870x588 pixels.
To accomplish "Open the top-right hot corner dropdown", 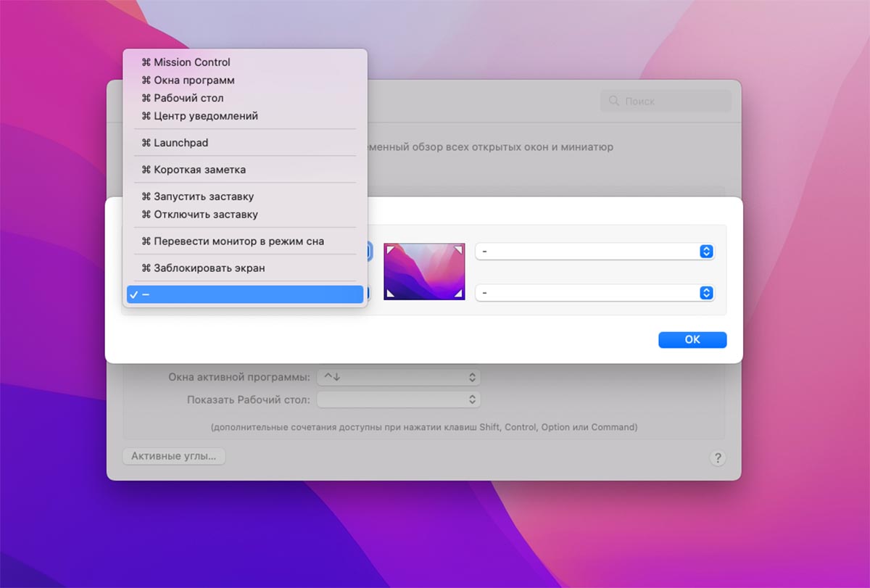I will point(594,252).
